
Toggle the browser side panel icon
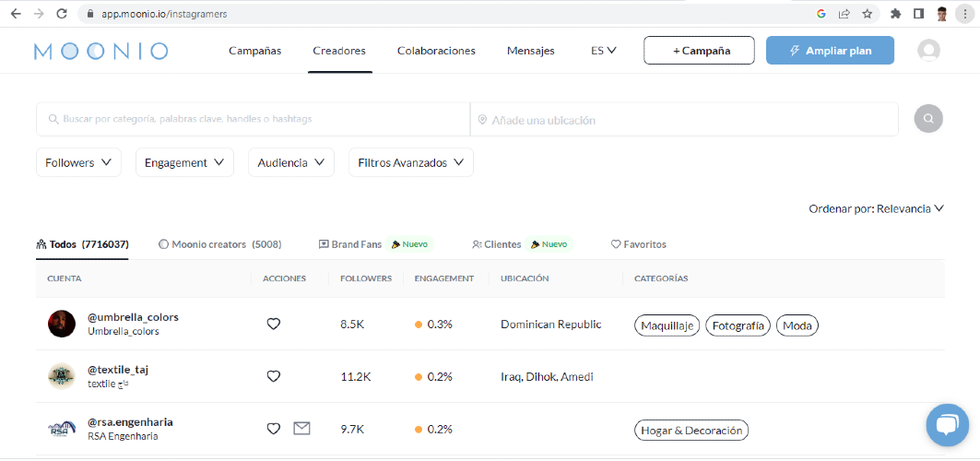pyautogui.click(x=919, y=14)
